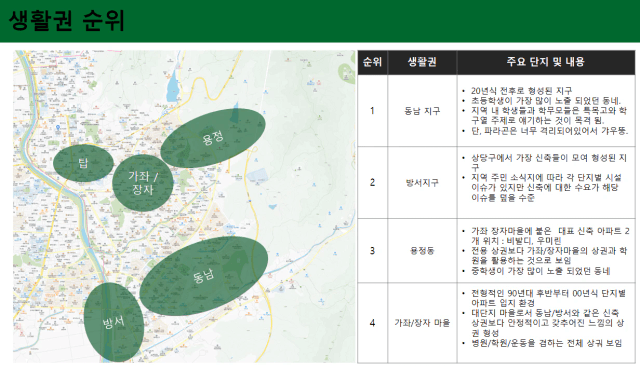Select the 방서 green oval on the map

tap(113, 322)
